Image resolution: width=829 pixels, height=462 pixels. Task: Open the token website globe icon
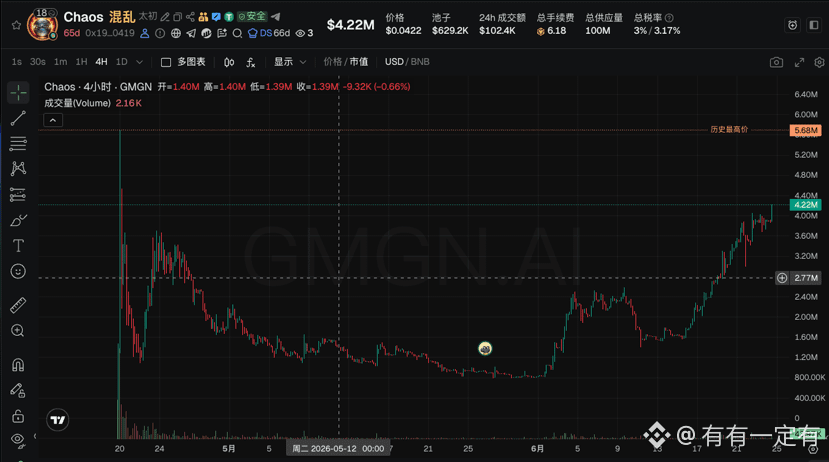coord(176,33)
